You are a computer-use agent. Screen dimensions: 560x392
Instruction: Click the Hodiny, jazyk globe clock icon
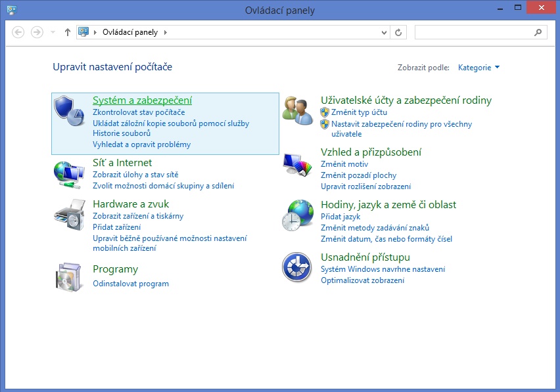click(x=297, y=215)
